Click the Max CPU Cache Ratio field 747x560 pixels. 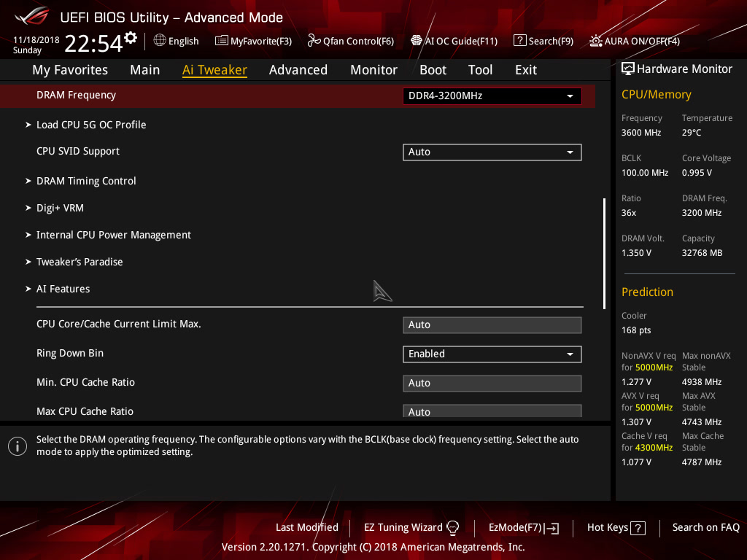coord(492,411)
